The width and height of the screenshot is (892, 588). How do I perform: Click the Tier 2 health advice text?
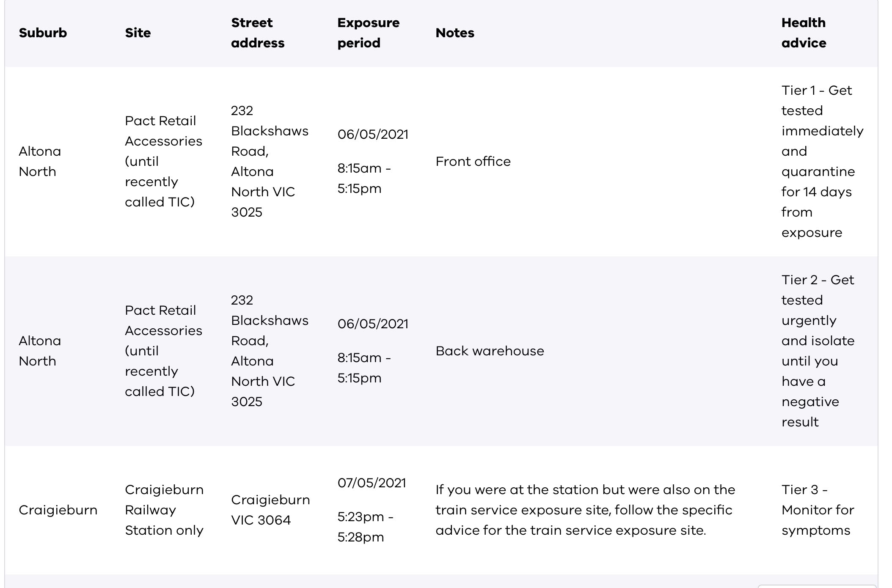point(818,351)
